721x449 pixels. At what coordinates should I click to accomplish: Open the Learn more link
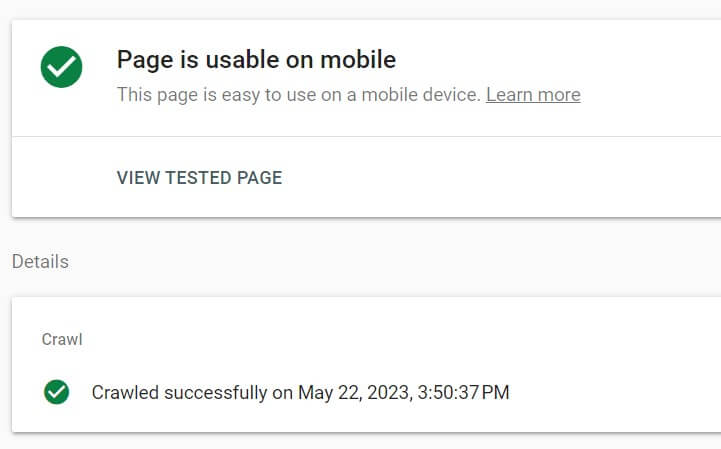tap(532, 95)
